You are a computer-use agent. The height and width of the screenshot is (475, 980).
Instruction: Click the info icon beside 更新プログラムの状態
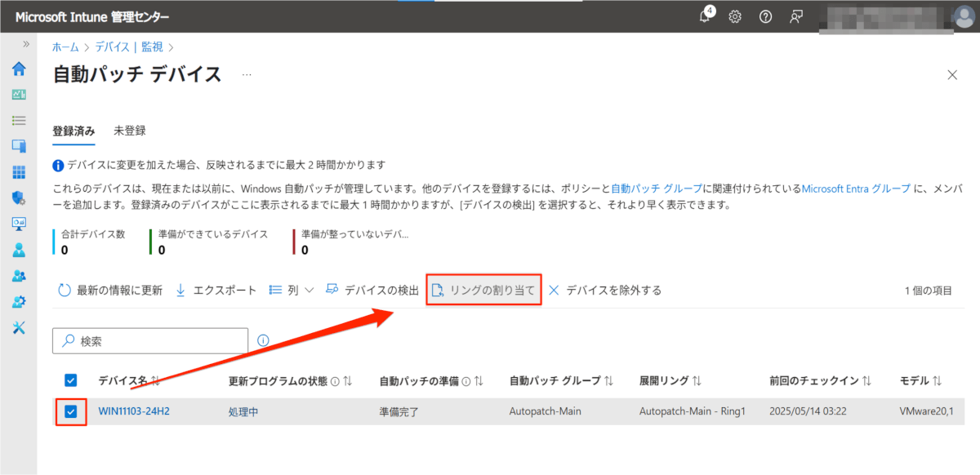[x=336, y=381]
